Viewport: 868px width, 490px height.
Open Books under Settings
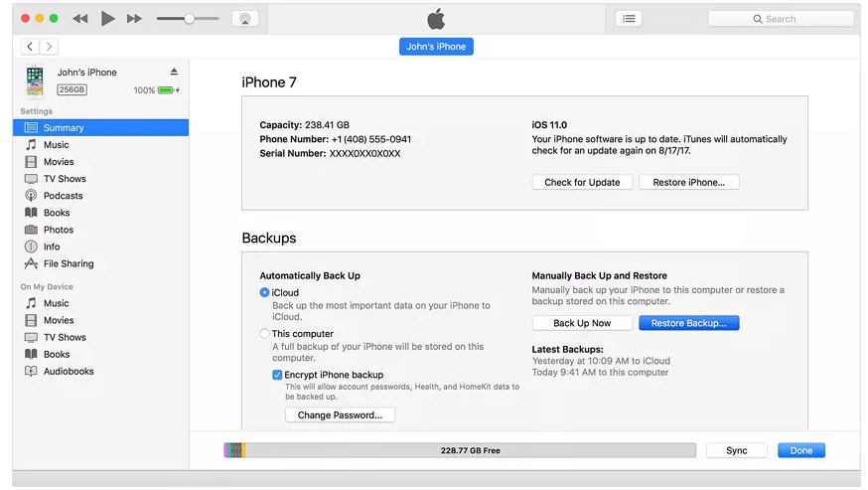coord(100,213)
